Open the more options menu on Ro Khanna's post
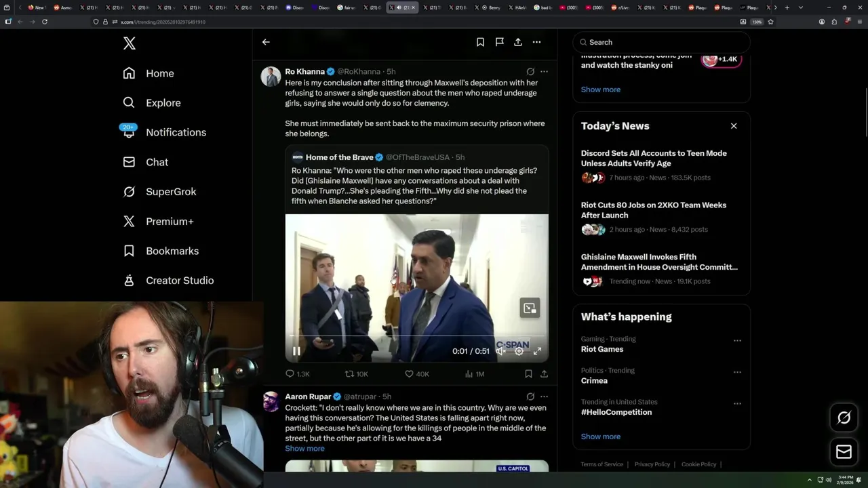This screenshot has width=868, height=488. click(x=544, y=71)
